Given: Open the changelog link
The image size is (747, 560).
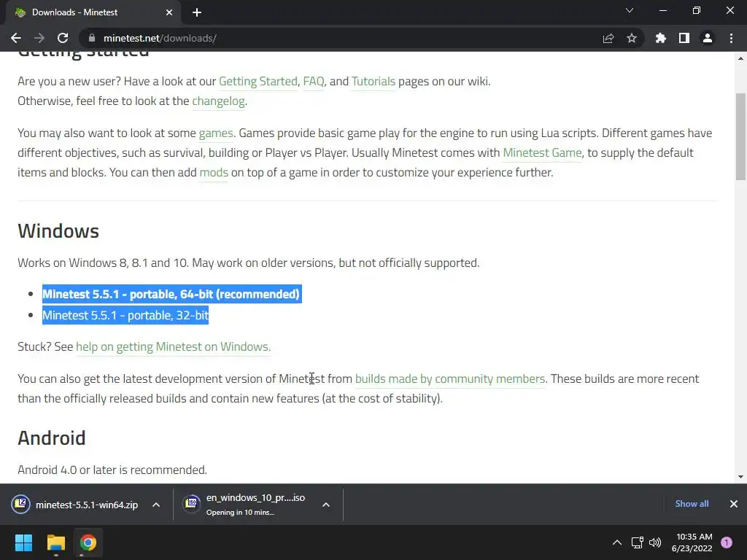Looking at the screenshot, I should 218,101.
